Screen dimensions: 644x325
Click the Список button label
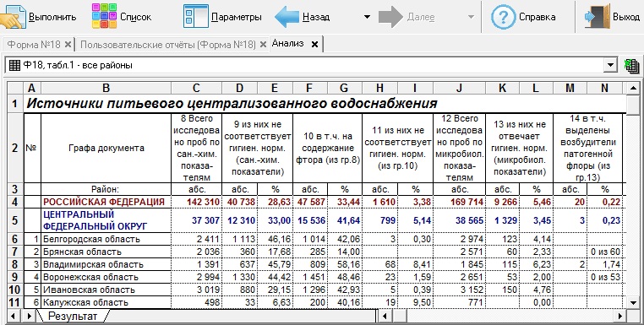(x=135, y=17)
